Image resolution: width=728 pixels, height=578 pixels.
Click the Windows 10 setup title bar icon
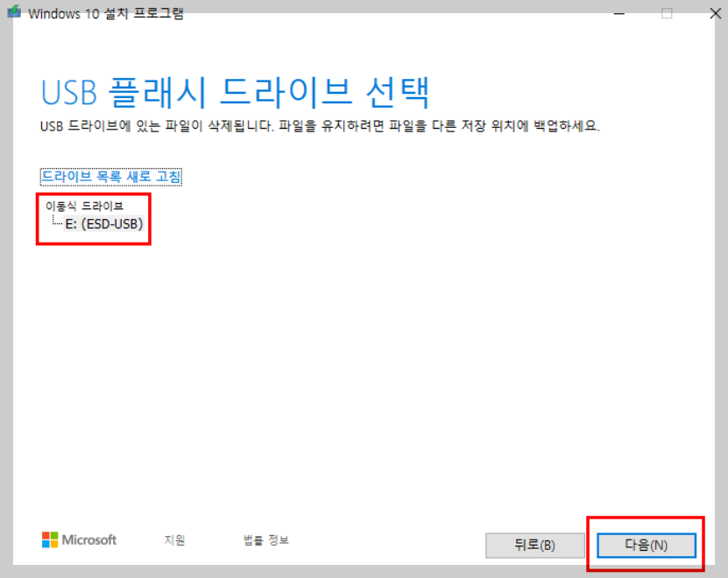[x=14, y=12]
